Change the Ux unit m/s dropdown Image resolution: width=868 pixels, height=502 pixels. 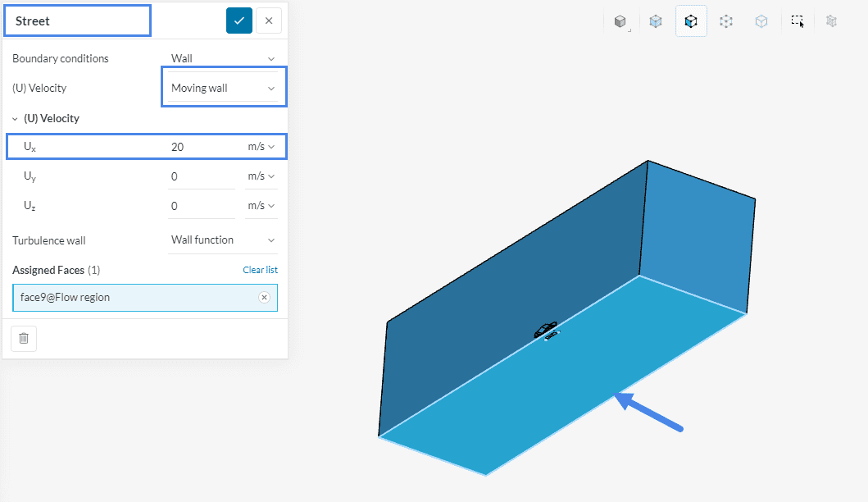tap(261, 147)
